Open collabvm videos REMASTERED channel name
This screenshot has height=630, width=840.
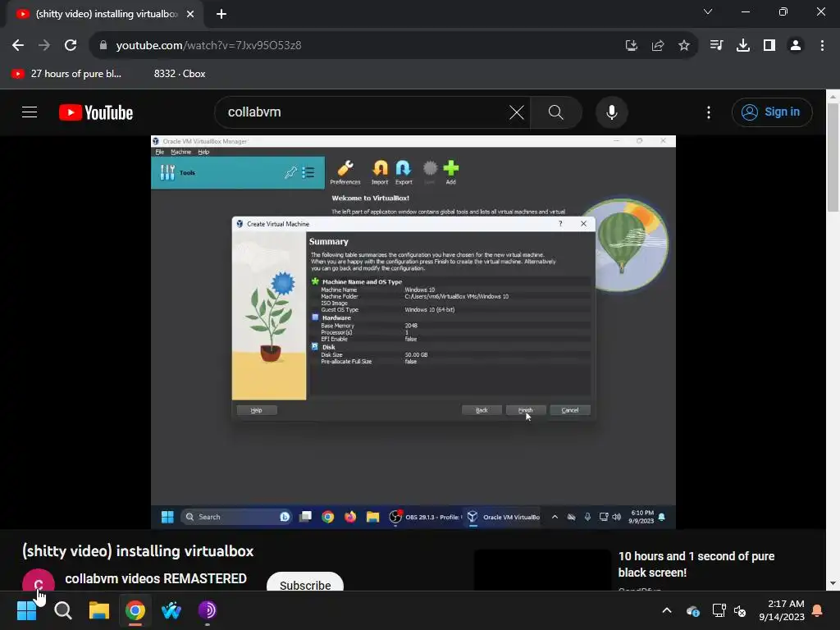click(155, 578)
